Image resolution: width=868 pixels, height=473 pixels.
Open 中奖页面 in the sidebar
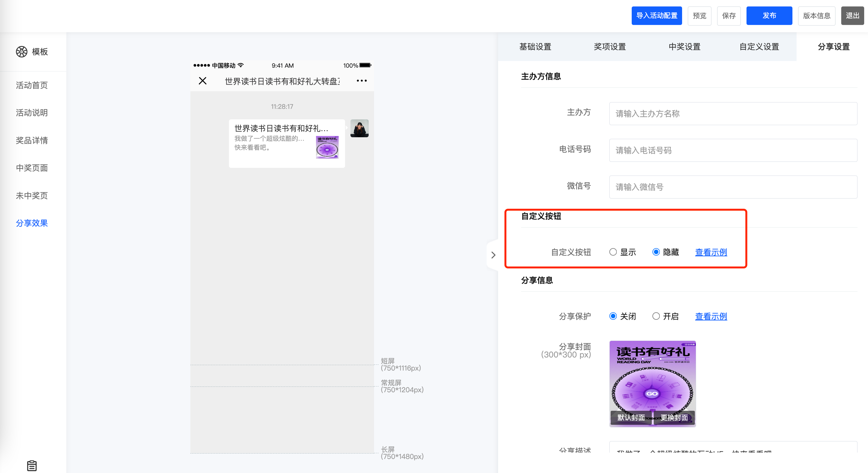pyautogui.click(x=32, y=168)
